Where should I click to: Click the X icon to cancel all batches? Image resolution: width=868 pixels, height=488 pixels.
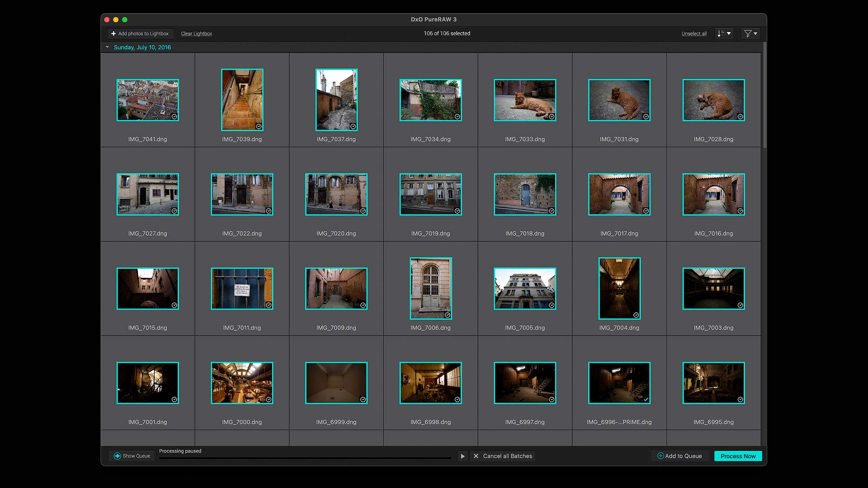pos(476,456)
